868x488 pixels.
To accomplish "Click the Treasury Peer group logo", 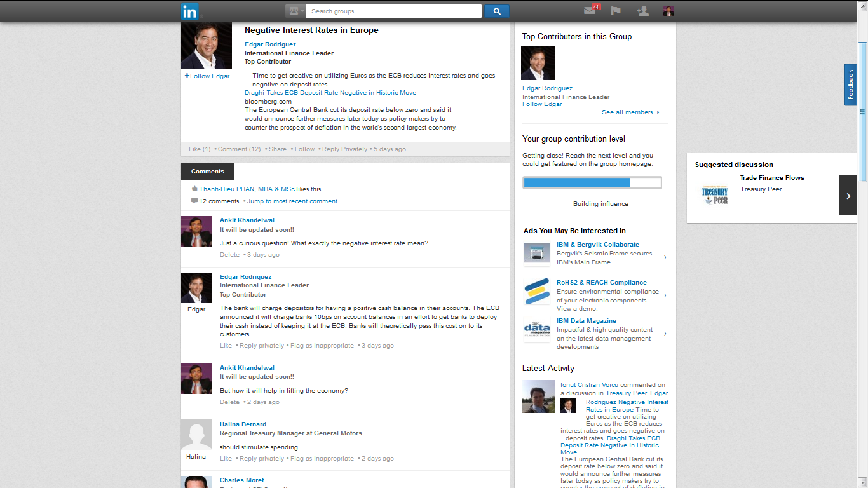I will point(715,195).
